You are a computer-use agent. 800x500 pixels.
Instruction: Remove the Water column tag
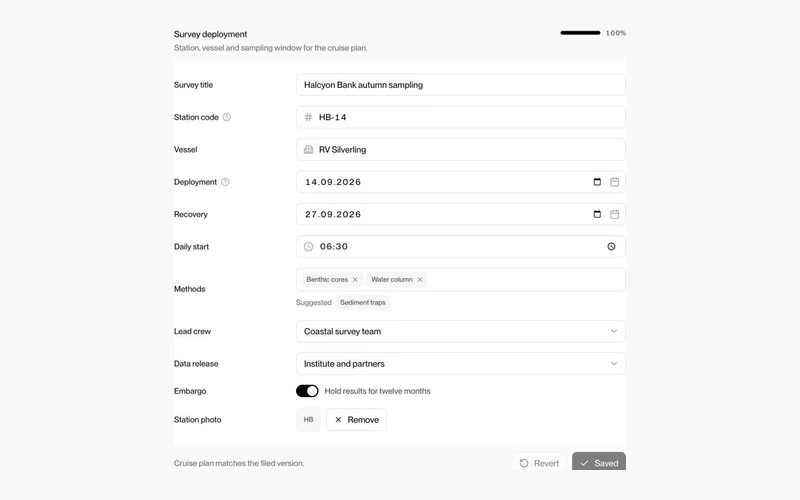420,280
